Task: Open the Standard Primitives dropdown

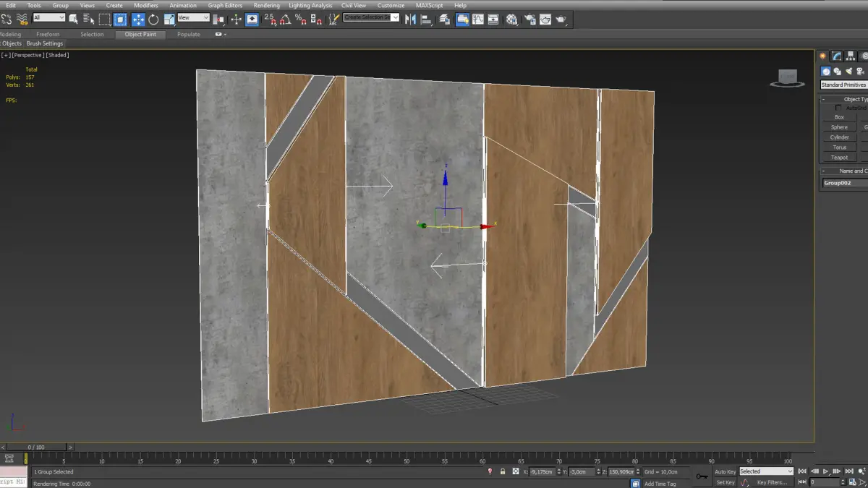Action: coord(844,85)
